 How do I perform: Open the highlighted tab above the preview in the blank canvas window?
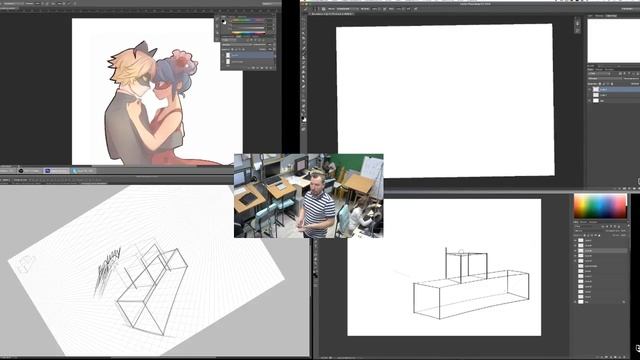(611, 16)
